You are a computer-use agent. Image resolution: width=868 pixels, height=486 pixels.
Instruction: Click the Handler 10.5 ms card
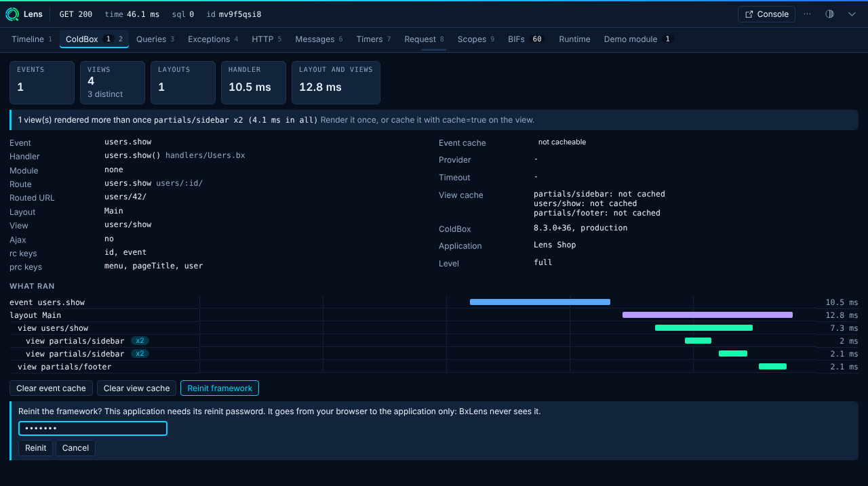(254, 83)
